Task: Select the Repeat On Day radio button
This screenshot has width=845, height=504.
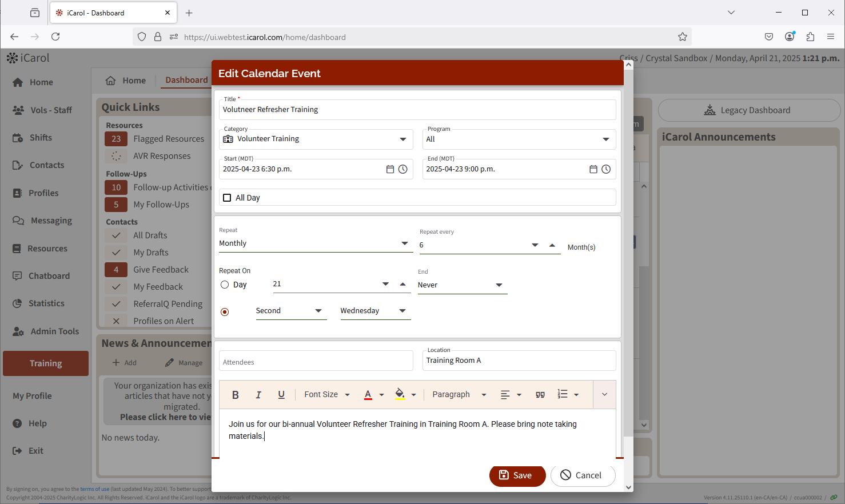Action: click(x=225, y=285)
